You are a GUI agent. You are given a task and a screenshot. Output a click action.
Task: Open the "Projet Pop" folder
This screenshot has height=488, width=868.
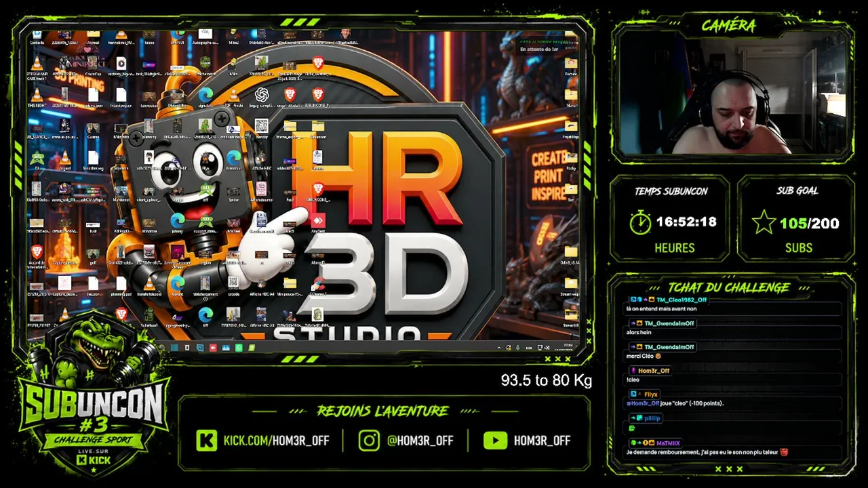click(571, 129)
